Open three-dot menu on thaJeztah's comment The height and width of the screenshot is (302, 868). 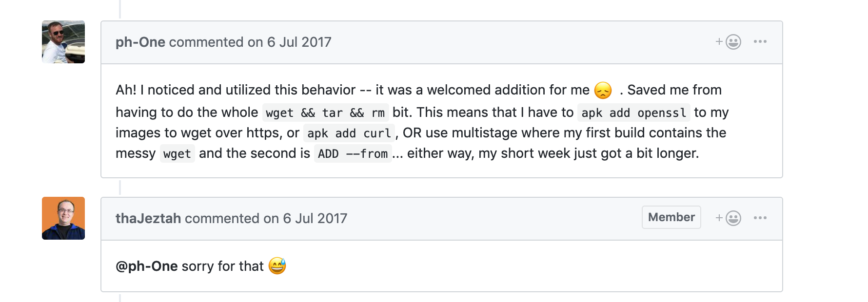click(x=760, y=218)
